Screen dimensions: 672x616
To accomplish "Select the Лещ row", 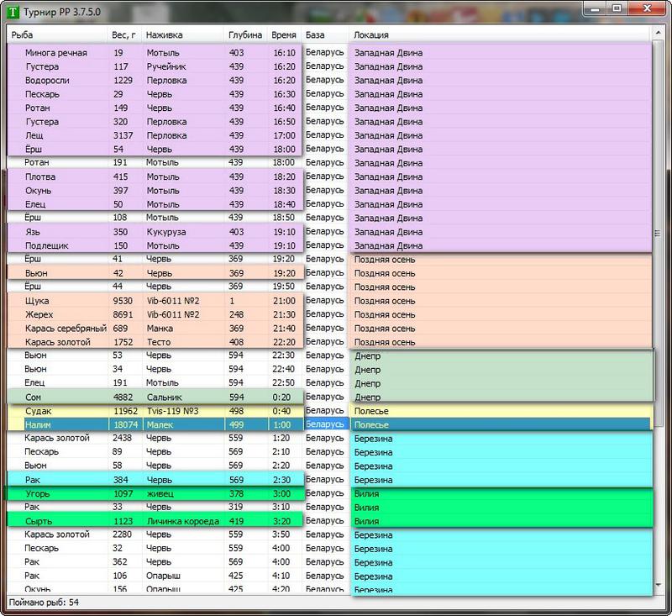I will [329, 135].
